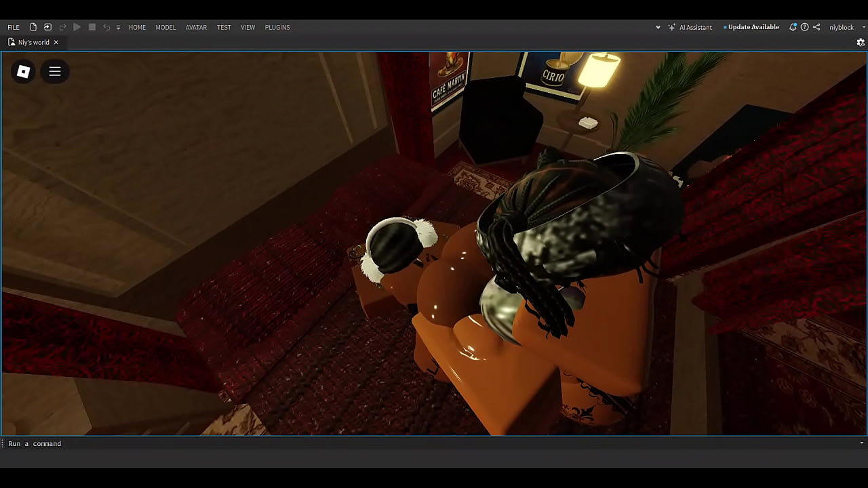Switch to the PLUGINS tab
Image resolution: width=868 pixels, height=488 pixels.
(277, 27)
